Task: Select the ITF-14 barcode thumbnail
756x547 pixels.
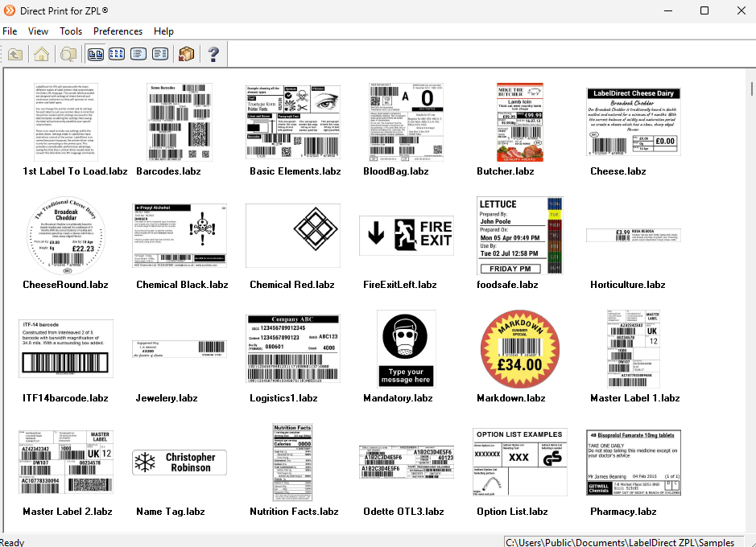Action: (66, 348)
